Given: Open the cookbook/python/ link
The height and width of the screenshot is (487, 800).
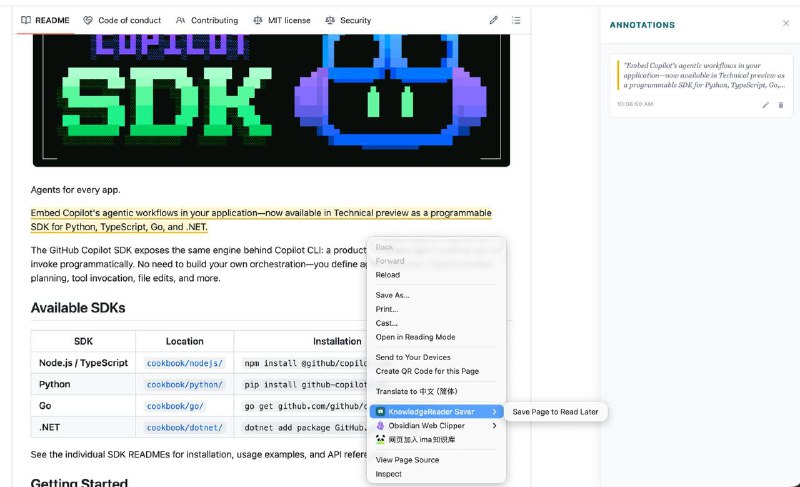Looking at the screenshot, I should click(x=185, y=385).
